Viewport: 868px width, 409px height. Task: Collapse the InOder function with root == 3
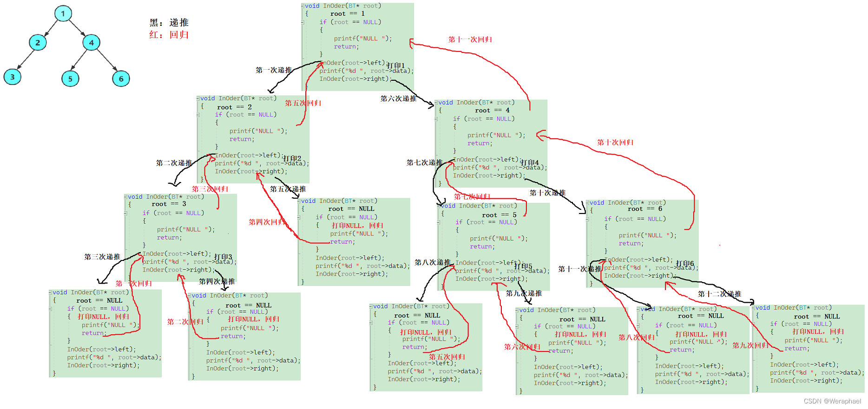pyautogui.click(x=125, y=197)
